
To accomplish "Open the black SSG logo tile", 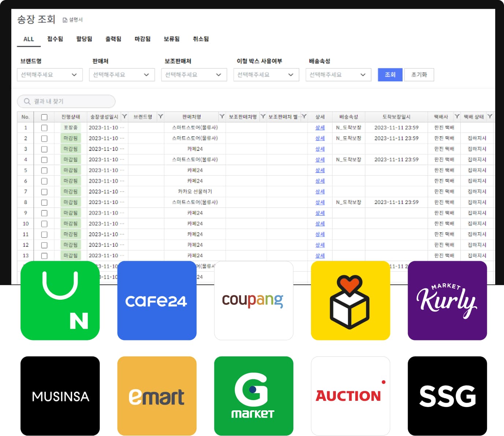I will coord(447,396).
